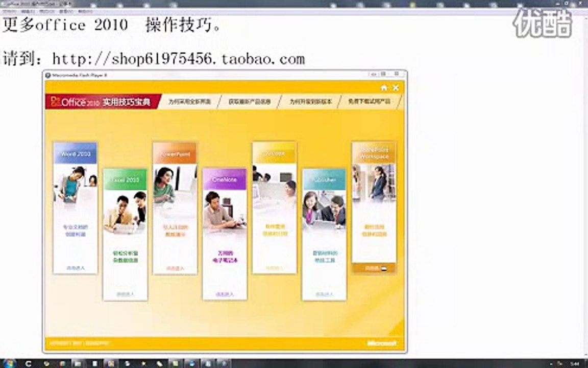Image resolution: width=588 pixels, height=368 pixels.
Task: Click the white X icon beside the home icon
Action: click(x=396, y=88)
